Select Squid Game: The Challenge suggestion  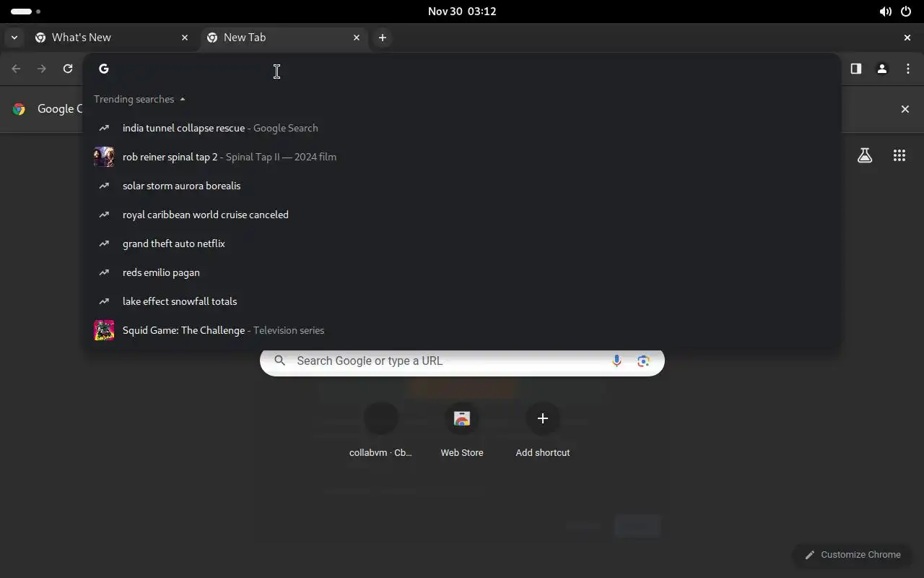click(462, 330)
